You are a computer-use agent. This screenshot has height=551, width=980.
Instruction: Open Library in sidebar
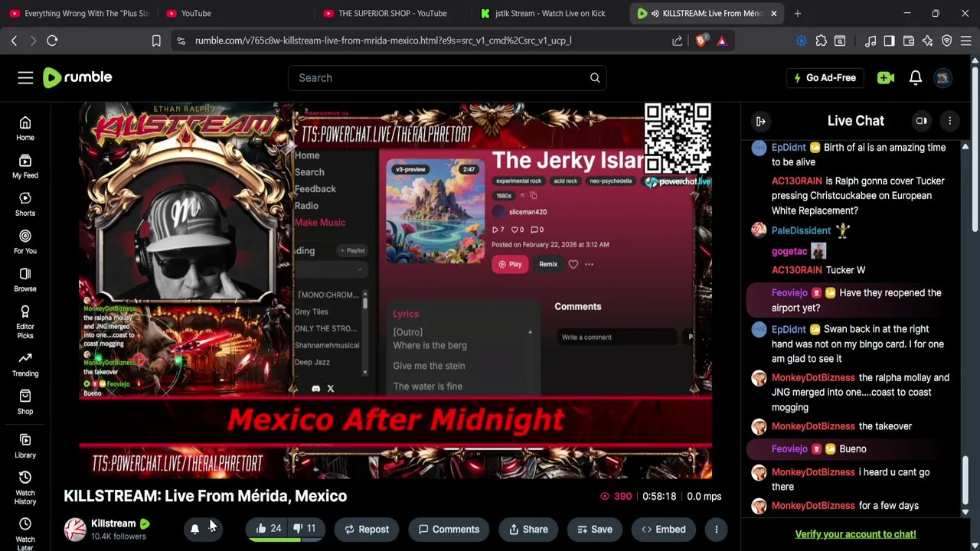[25, 445]
